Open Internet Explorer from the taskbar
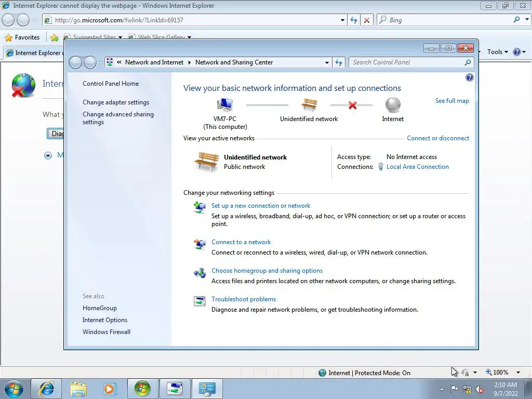This screenshot has width=532, height=399. coord(46,389)
